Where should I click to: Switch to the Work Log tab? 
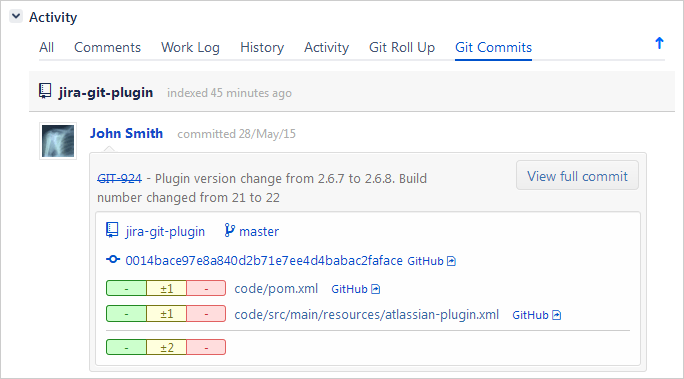point(190,47)
